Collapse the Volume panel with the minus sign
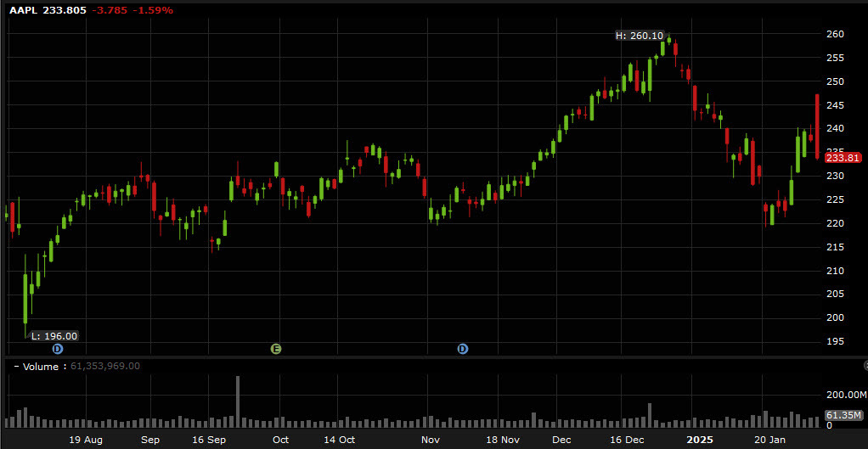The height and width of the screenshot is (449, 868). point(17,366)
